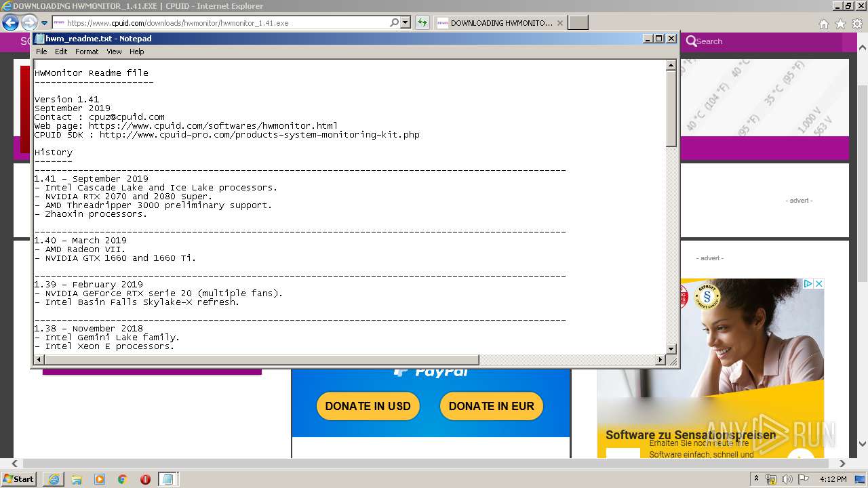Viewport: 868px width, 488px height.
Task: Click the volume speaker tray icon
Action: [787, 479]
